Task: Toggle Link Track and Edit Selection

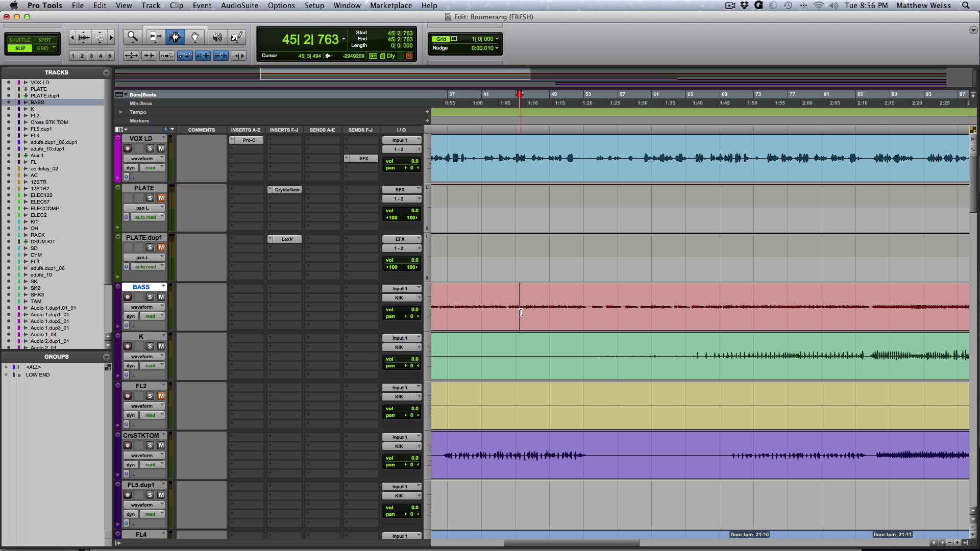Action: point(220,56)
